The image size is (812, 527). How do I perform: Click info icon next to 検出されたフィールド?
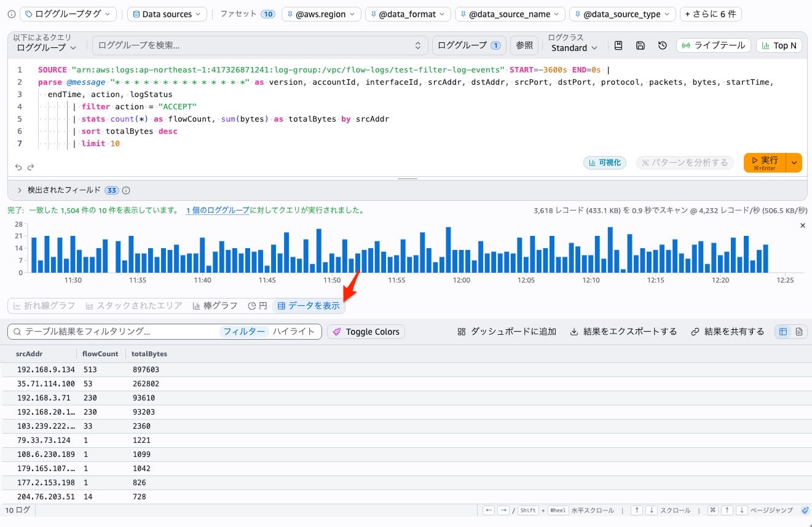[127, 190]
